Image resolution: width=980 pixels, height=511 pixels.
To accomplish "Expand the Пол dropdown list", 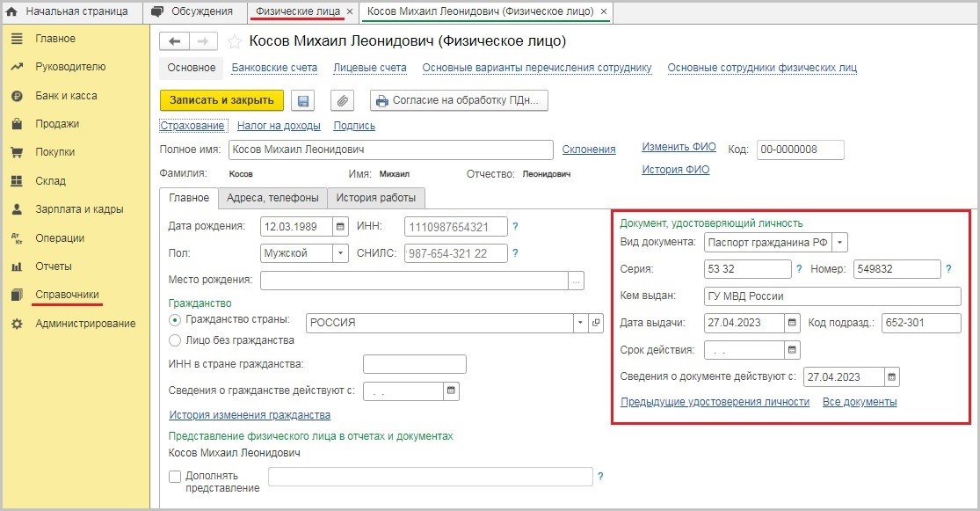I will coord(340,253).
